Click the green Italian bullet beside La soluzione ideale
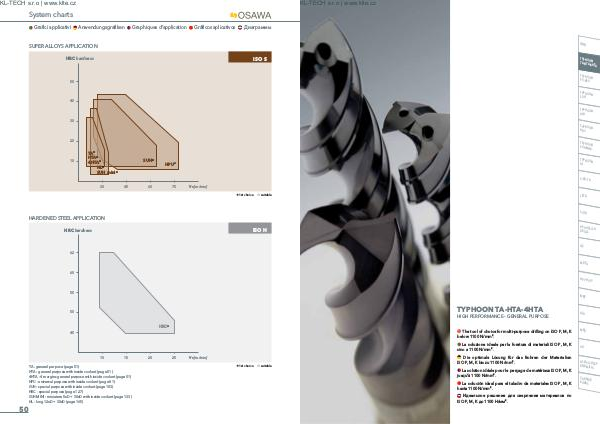Image resolution: width=600 pixels, height=424 pixels. coord(459,344)
